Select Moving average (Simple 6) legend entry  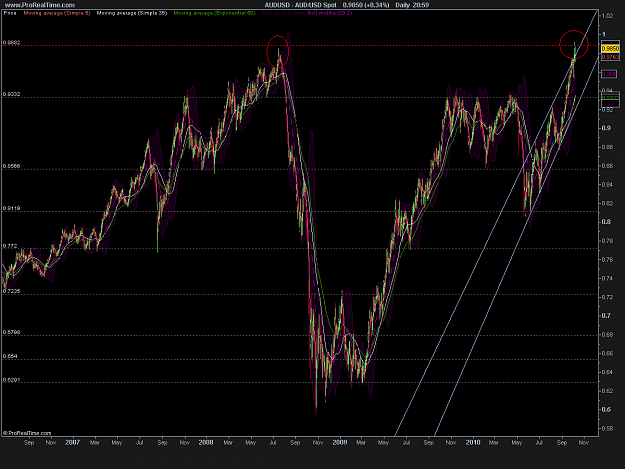57,13
